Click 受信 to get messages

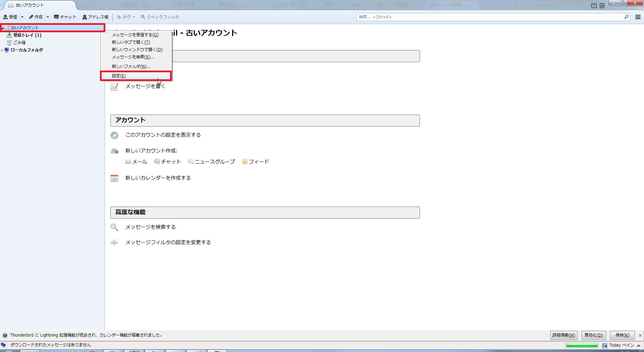10,17
